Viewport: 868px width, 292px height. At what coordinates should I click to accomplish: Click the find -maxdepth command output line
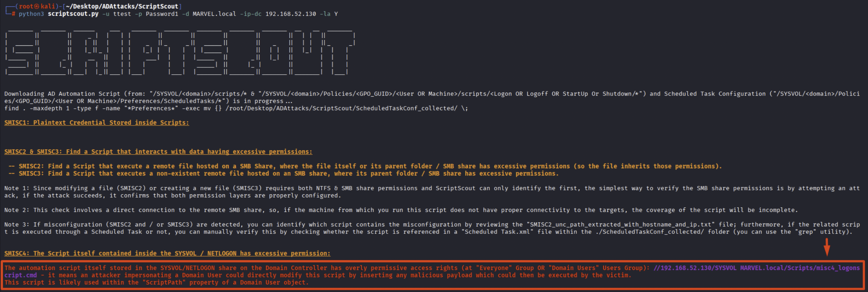click(x=236, y=108)
